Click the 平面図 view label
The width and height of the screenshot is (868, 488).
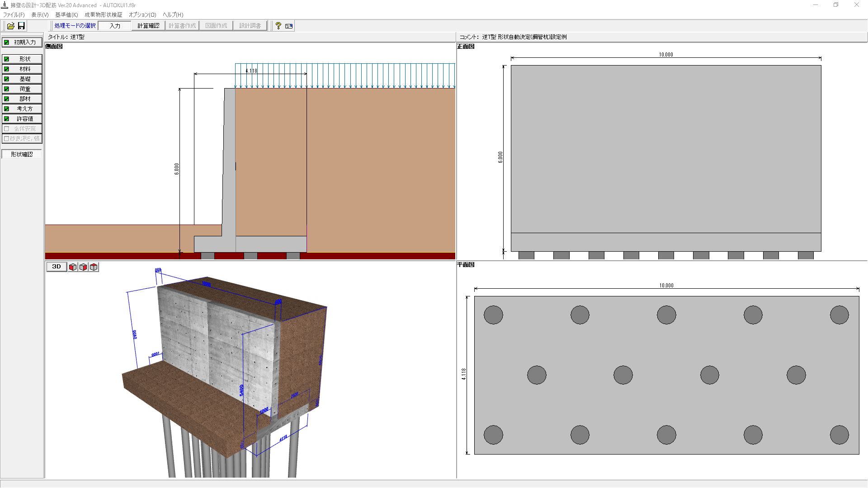click(x=466, y=265)
